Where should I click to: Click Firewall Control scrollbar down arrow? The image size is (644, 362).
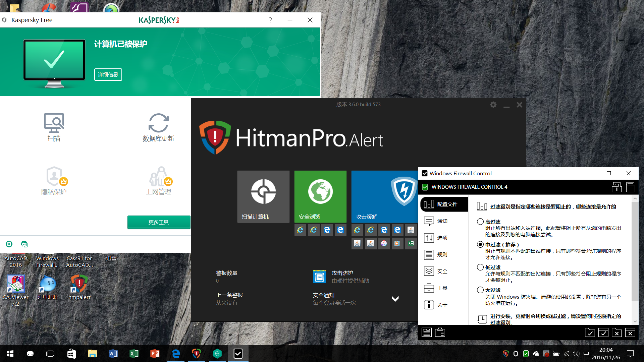click(635, 321)
